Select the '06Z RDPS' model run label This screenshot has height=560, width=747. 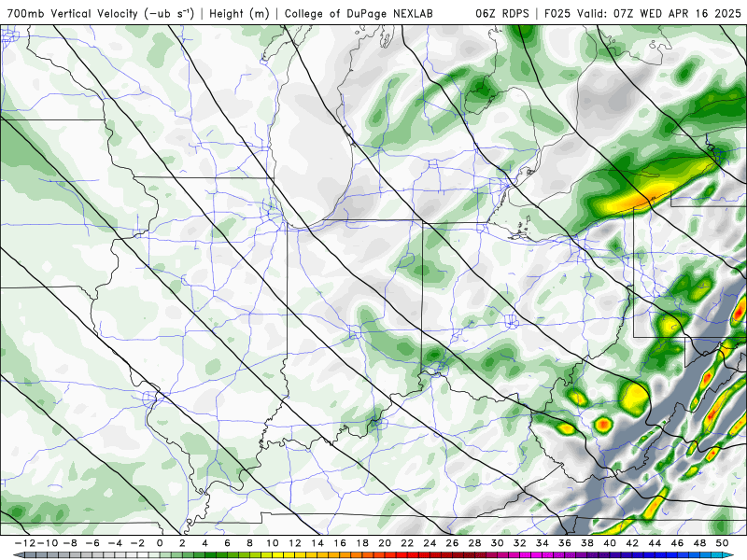pos(502,13)
